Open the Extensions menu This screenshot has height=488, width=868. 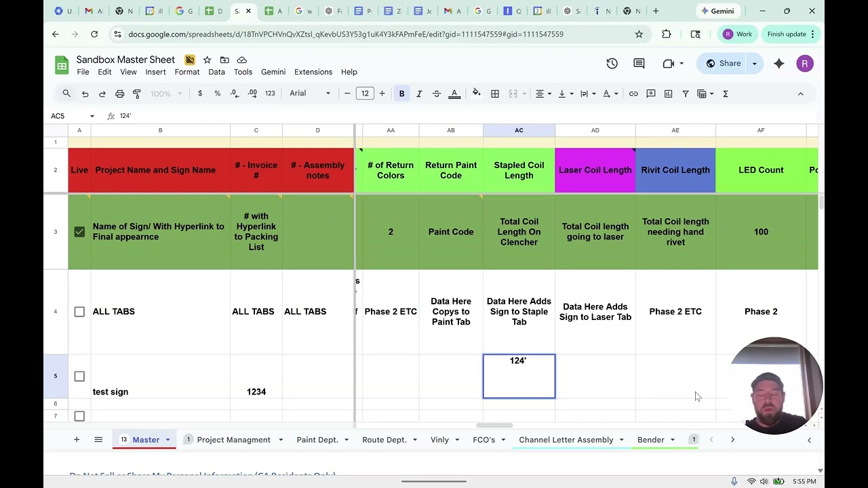pos(313,72)
